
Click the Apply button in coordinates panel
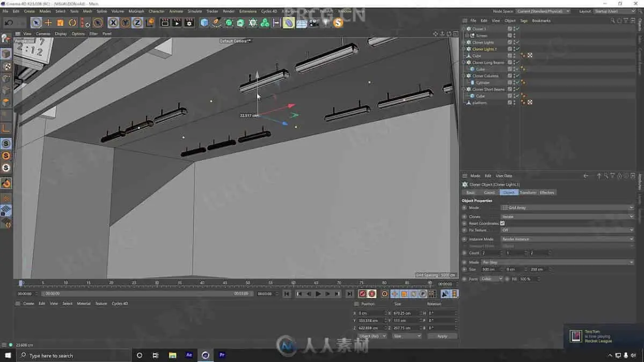[x=442, y=336]
